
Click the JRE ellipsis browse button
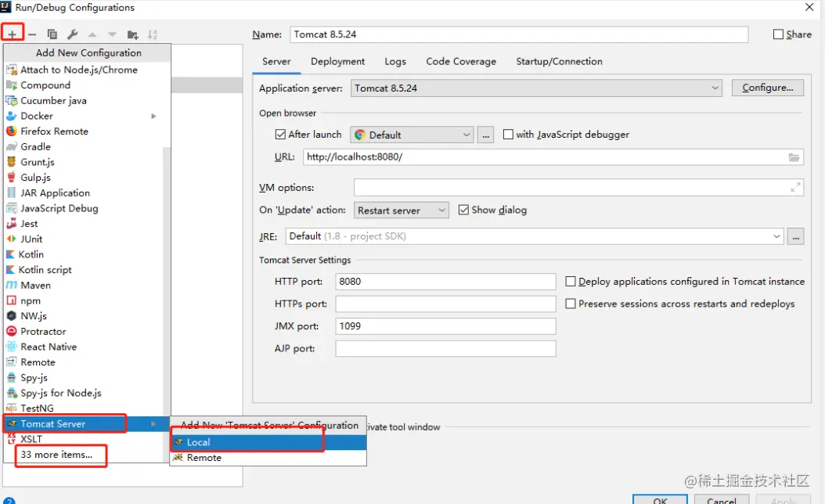(x=796, y=237)
